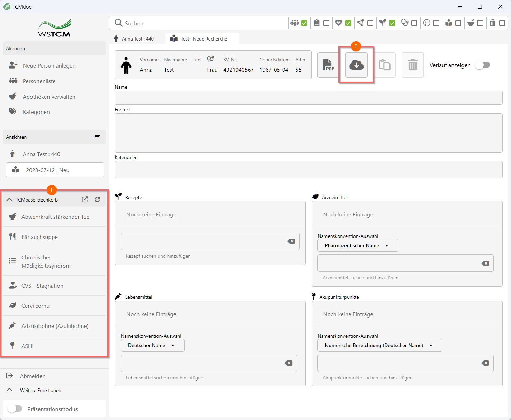Click the Ansichten list menu icon
The image size is (511, 420).
coord(97,137)
